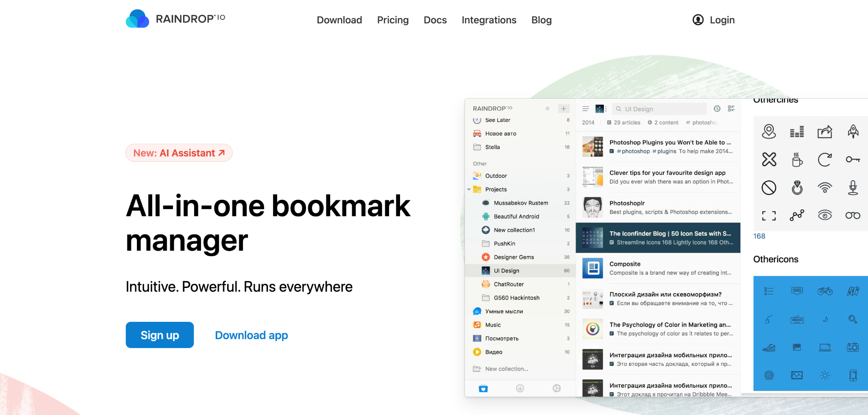Click the UI Design search field
Screen dimensions: 868x415
659,109
